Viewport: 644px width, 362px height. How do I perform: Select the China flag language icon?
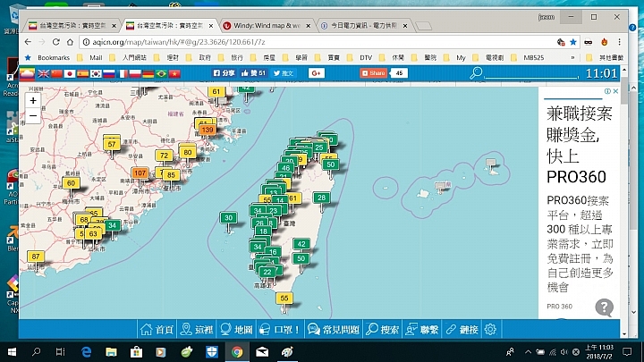click(56, 73)
